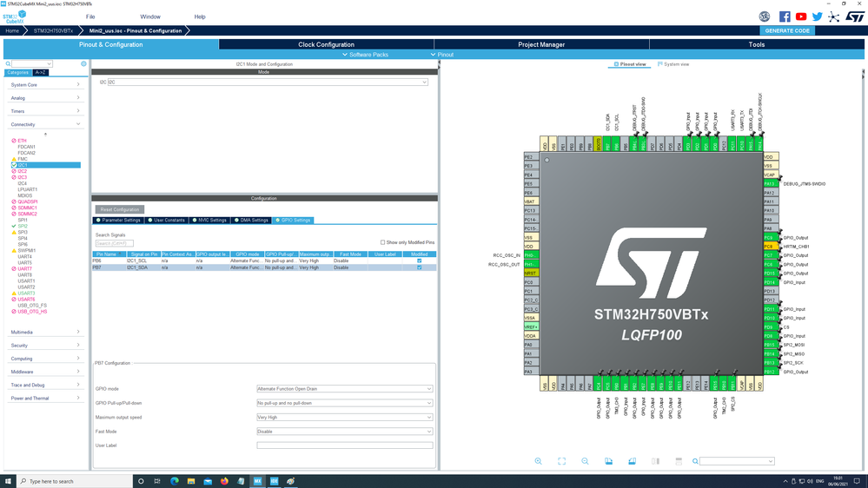Switch to the Categories view toggle

18,72
